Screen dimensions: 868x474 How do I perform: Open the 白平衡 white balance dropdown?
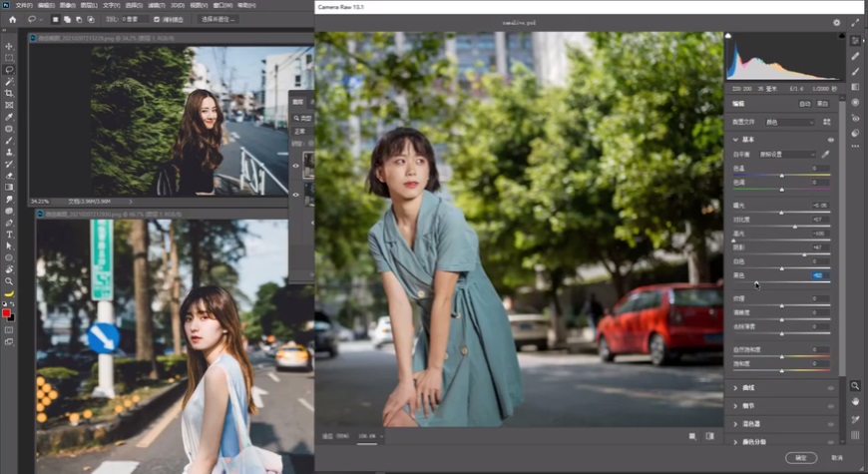pos(786,155)
